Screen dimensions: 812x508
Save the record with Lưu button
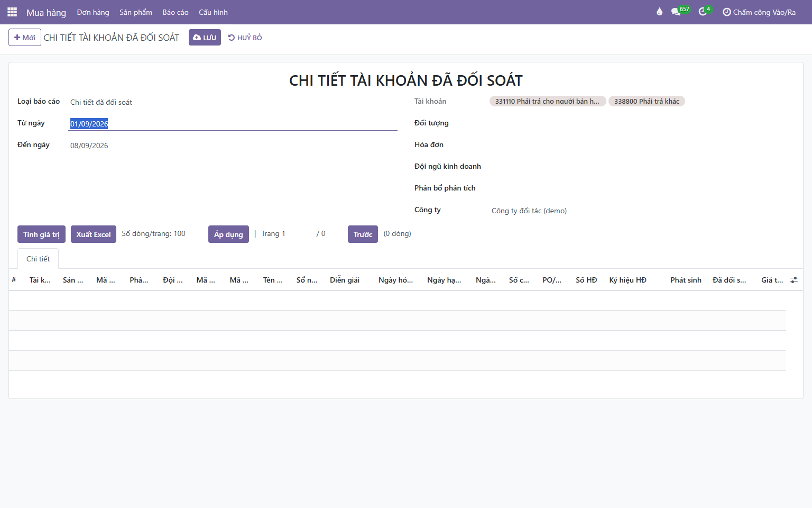coord(205,38)
